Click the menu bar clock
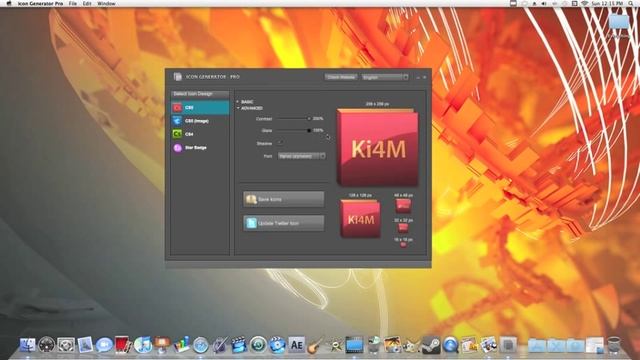The height and width of the screenshot is (360, 640). click(607, 3)
